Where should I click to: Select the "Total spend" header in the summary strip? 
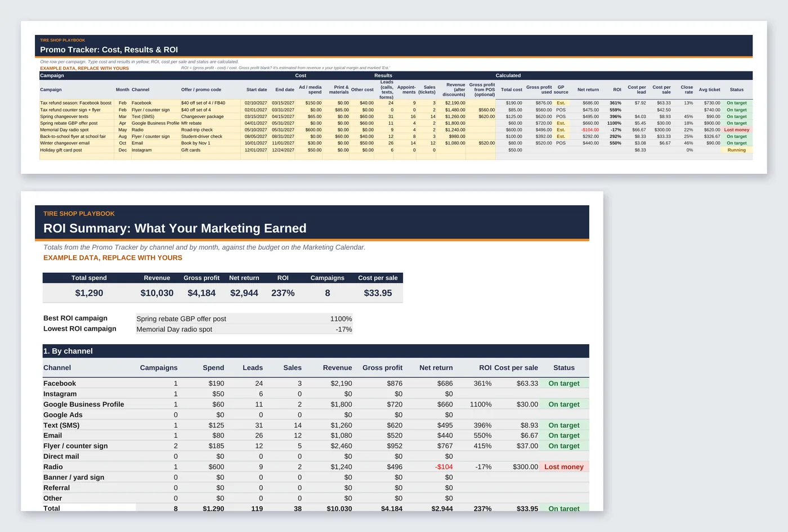pos(89,278)
